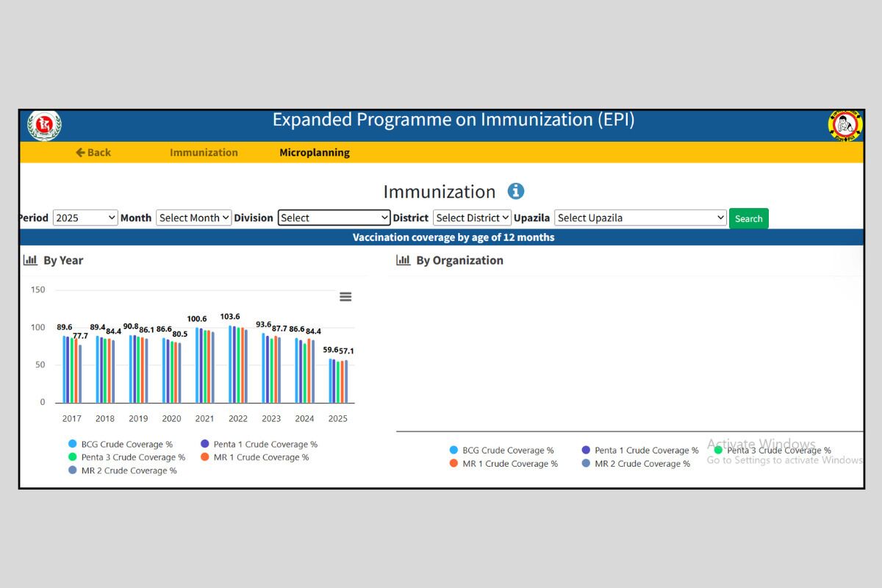Click the bar chart icon beside By Year

point(30,260)
